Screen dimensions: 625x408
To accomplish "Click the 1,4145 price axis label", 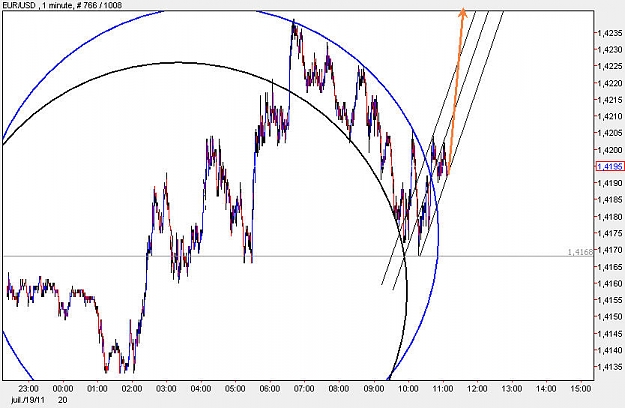I will (611, 334).
